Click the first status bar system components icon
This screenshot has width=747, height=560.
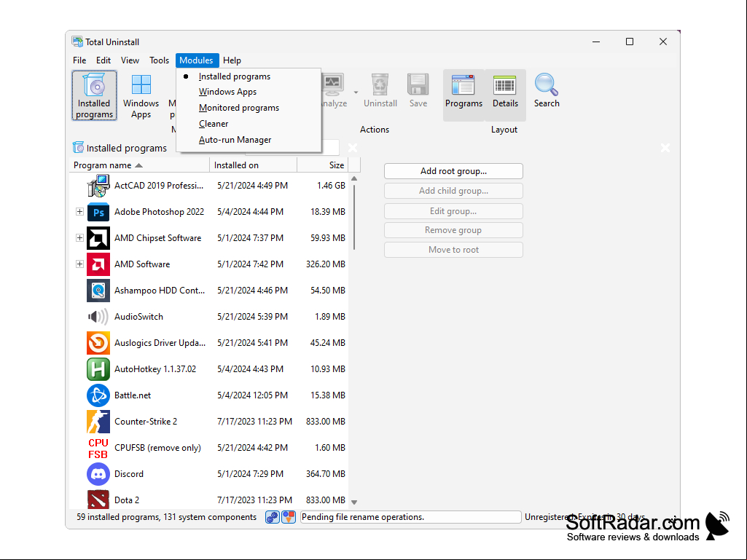(x=272, y=517)
